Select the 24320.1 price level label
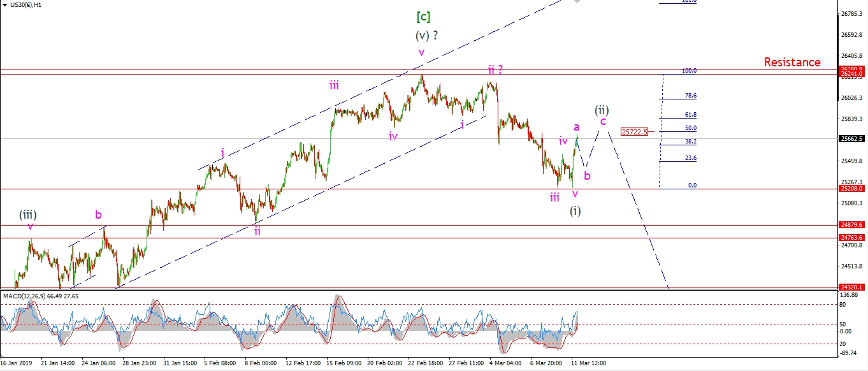 point(851,287)
